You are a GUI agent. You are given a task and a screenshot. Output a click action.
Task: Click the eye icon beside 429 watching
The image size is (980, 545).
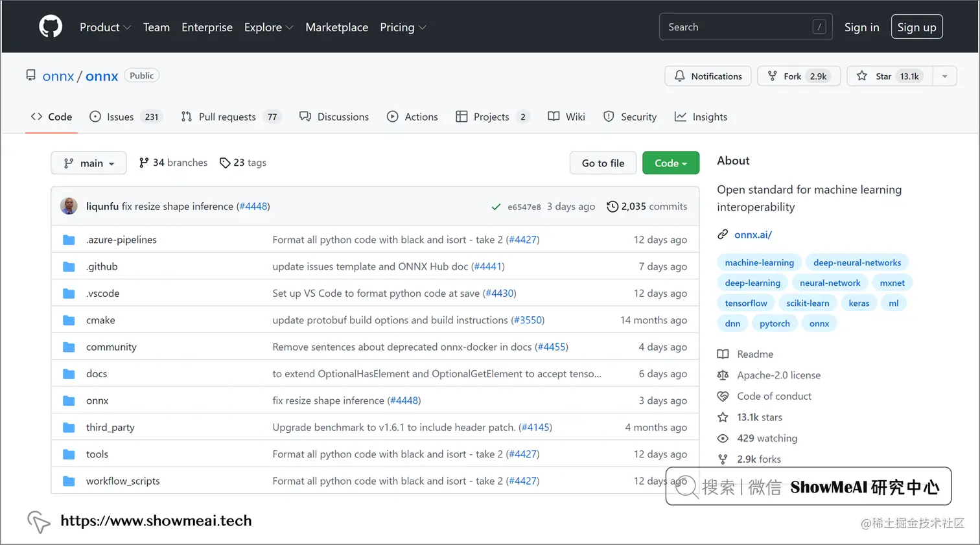pyautogui.click(x=723, y=438)
